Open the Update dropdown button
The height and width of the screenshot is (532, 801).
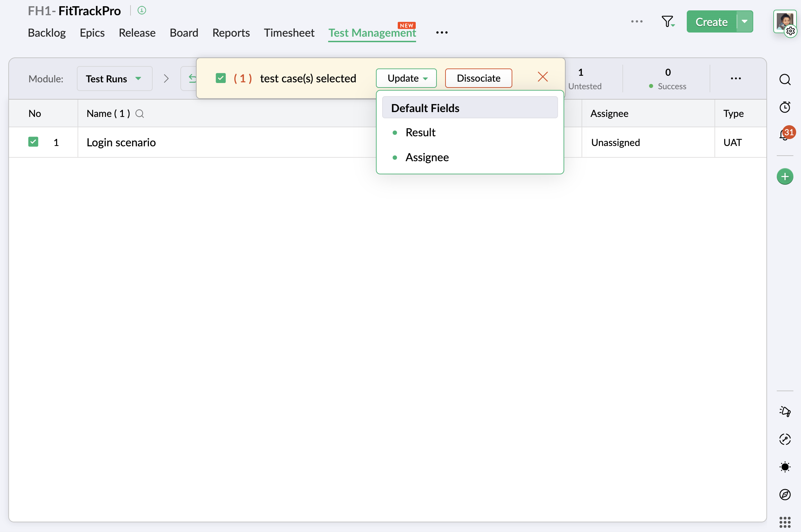(x=406, y=78)
